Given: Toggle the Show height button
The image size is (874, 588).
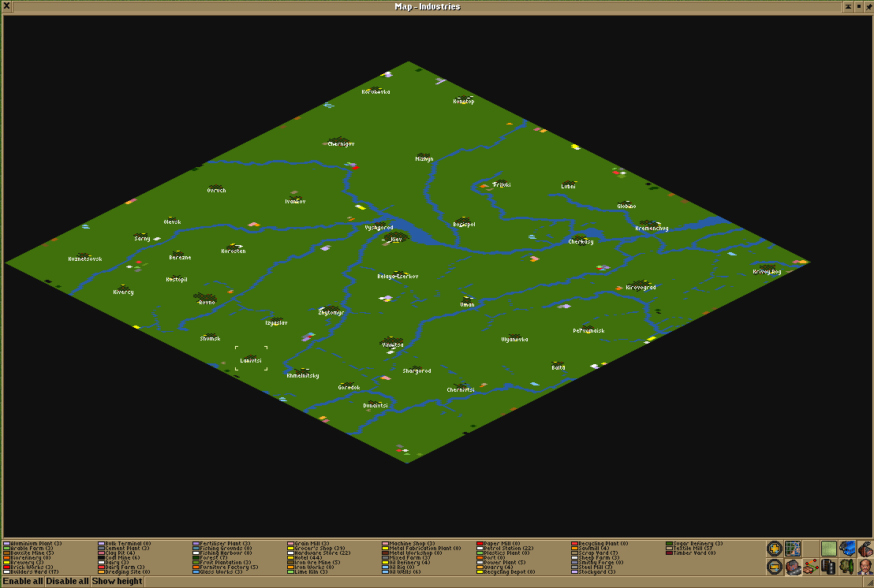Looking at the screenshot, I should (x=117, y=582).
